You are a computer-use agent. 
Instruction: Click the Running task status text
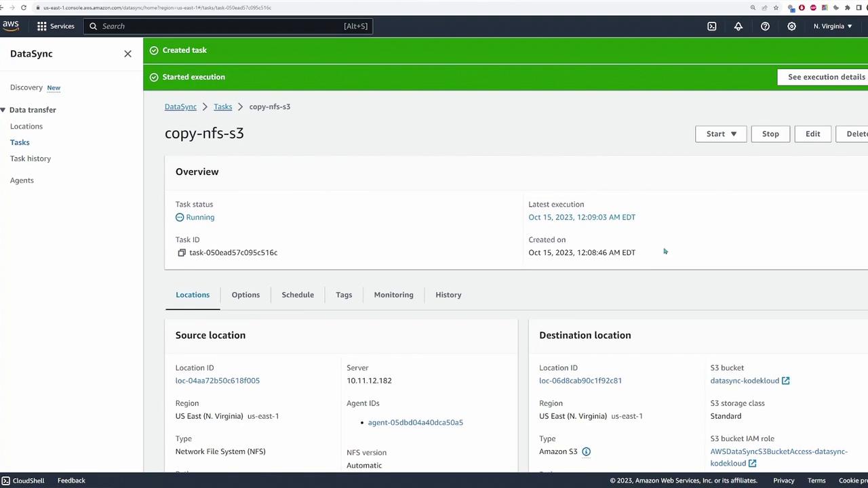coord(200,217)
